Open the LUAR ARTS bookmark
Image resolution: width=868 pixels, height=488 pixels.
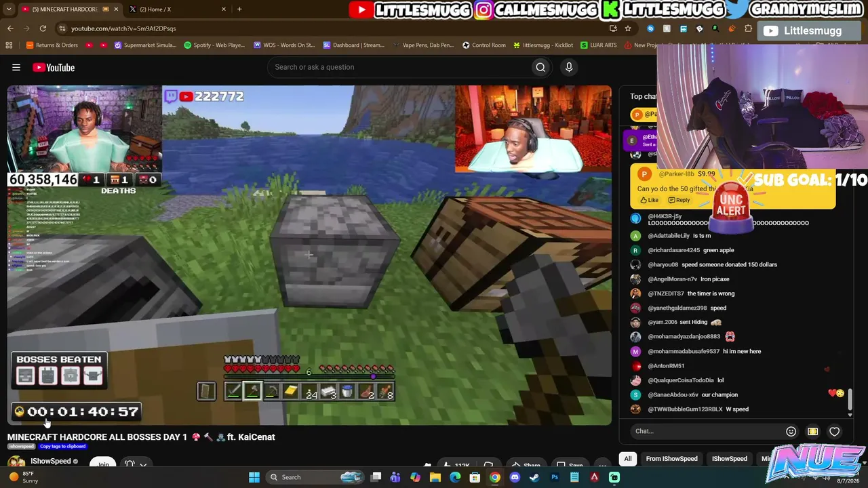pyautogui.click(x=599, y=45)
